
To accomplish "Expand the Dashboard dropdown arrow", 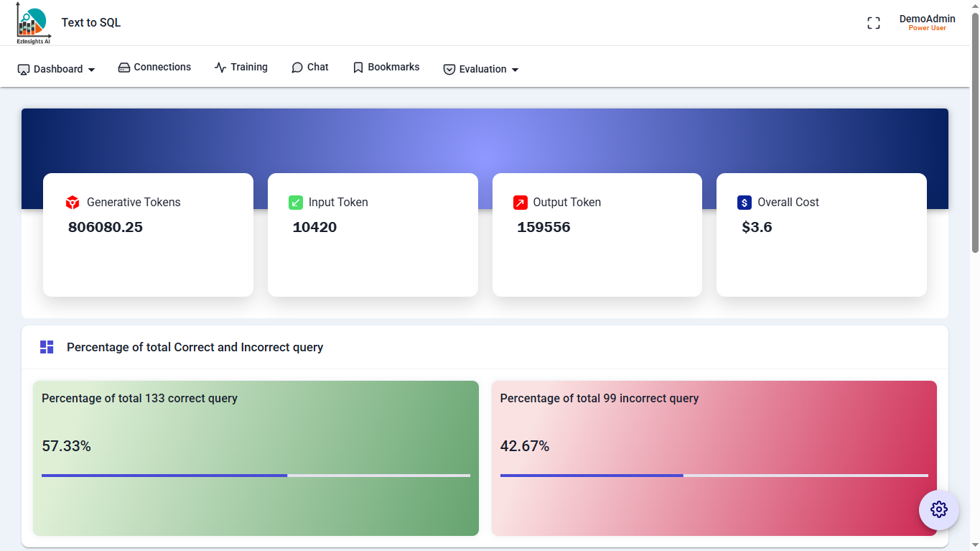I will 91,70.
